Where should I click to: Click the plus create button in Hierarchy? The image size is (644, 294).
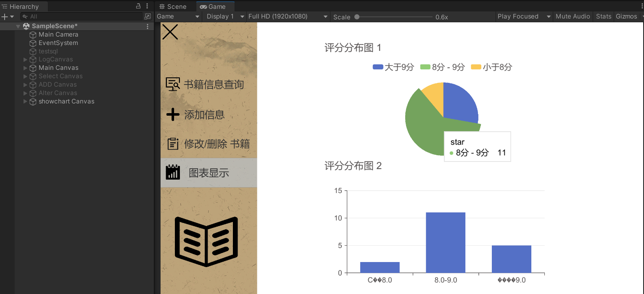[x=5, y=16]
